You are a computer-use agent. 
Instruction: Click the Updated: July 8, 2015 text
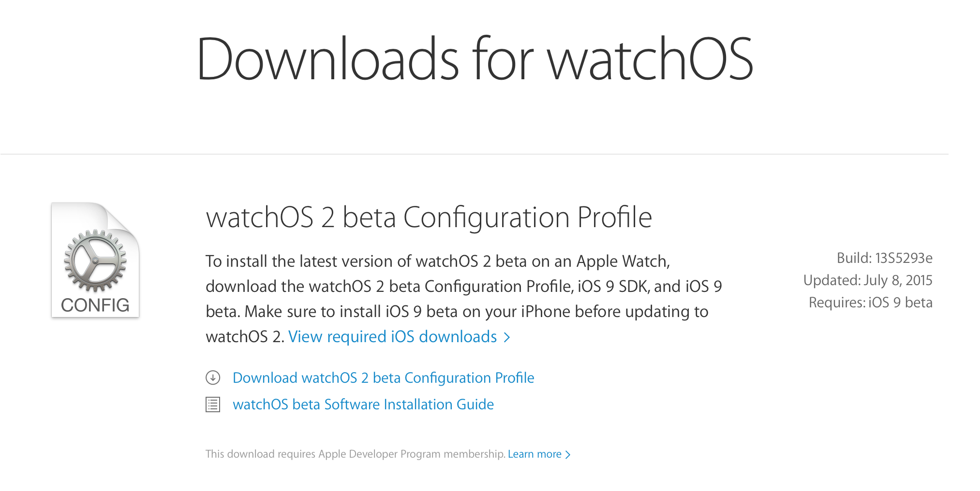(x=868, y=280)
